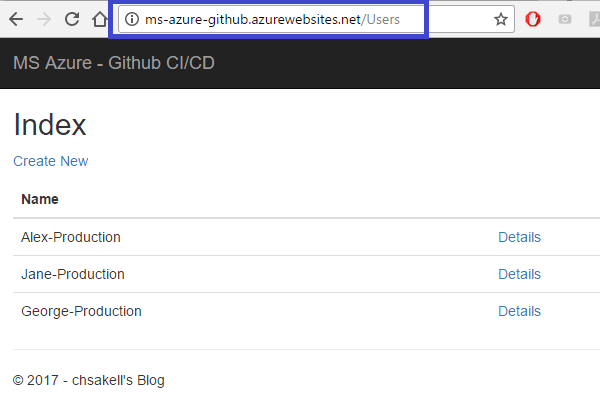Open Details for Jane-Production
Screen dimensions: 600x420
coord(519,274)
